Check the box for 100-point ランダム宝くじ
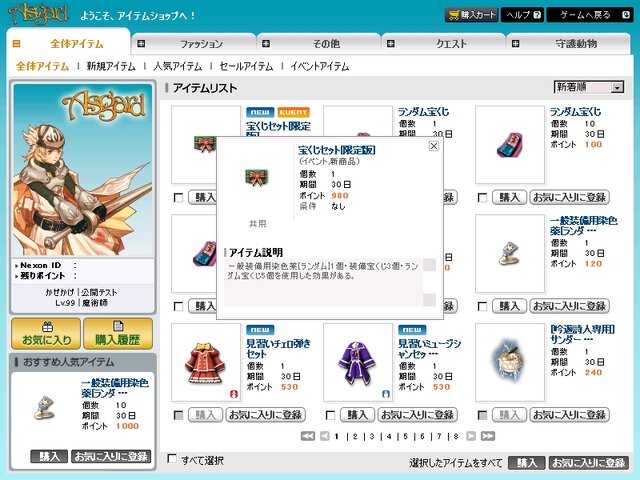Screen dimensions: 640x480 482,198
